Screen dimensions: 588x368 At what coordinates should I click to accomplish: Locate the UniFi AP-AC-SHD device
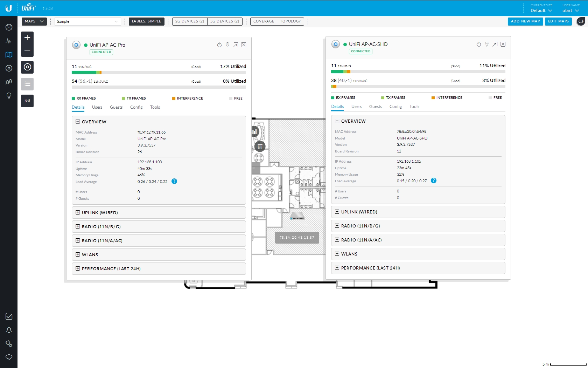click(x=487, y=44)
